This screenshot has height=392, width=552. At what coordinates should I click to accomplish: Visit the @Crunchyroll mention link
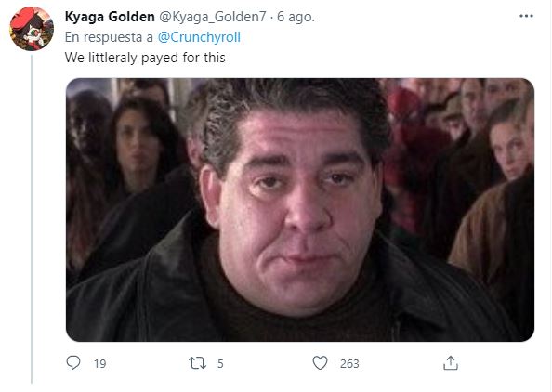coord(199,37)
